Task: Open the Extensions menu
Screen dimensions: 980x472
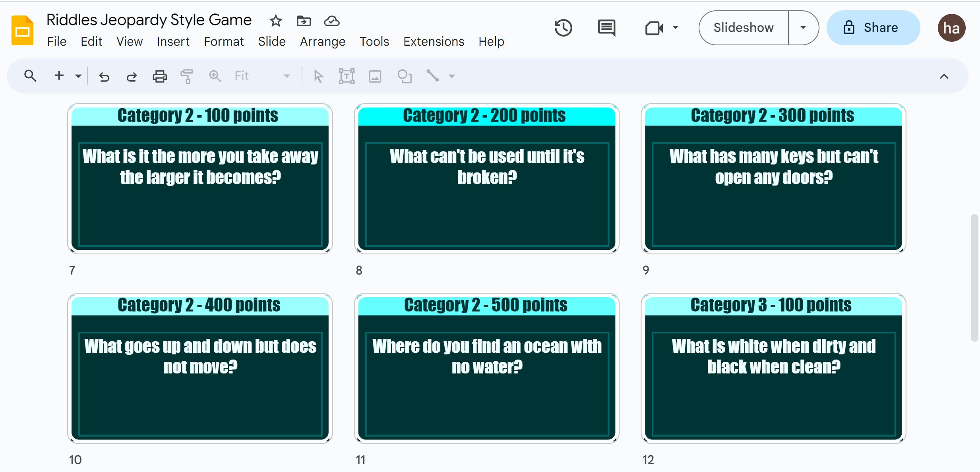Action: (434, 41)
